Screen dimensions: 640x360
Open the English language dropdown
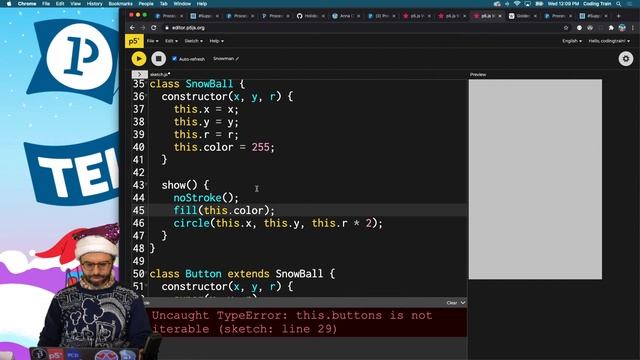[572, 41]
